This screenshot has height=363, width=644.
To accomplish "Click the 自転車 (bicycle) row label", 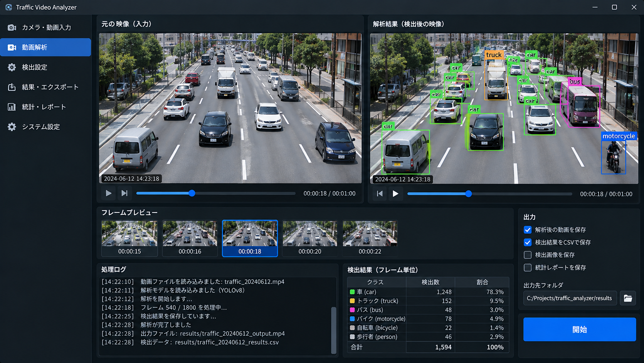I will click(377, 328).
